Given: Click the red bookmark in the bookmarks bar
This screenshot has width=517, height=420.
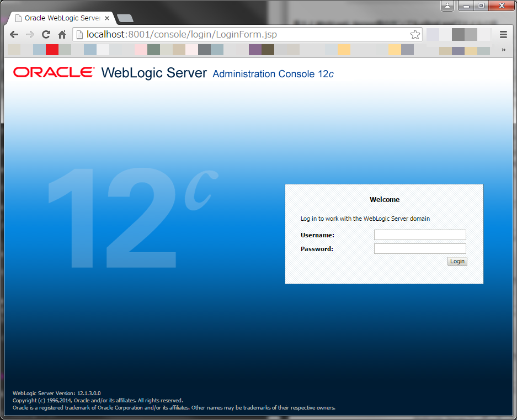Looking at the screenshot, I should pos(52,50).
